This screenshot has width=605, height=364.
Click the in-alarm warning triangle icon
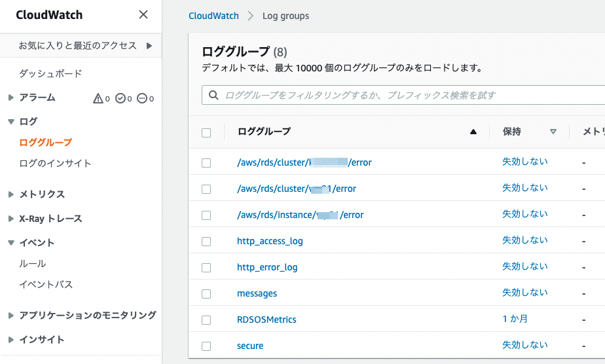[98, 98]
